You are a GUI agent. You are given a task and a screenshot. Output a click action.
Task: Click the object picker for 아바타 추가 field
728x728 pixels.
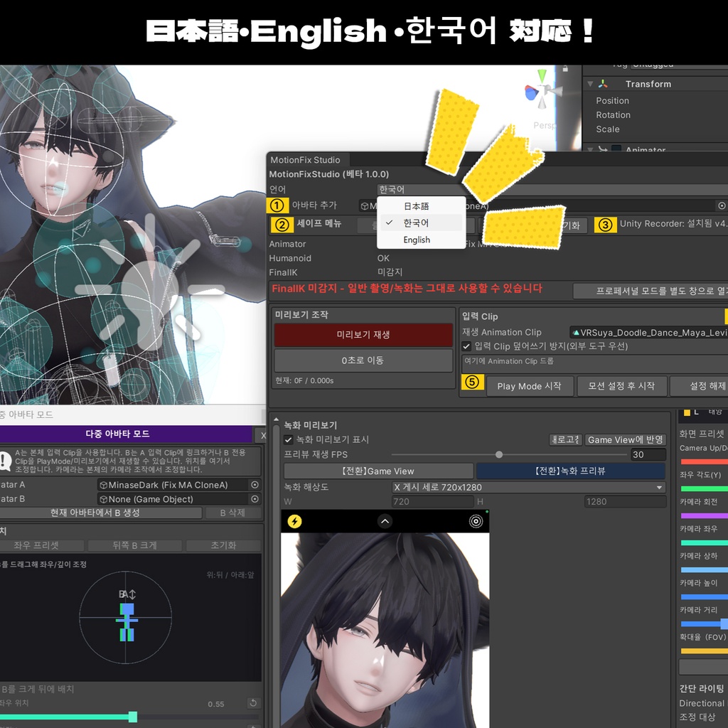coord(722,205)
